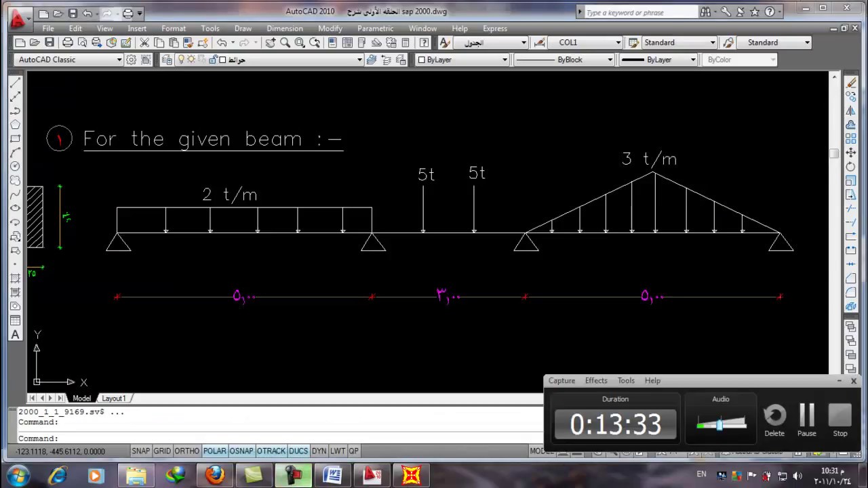Select the Circle draw tool
The width and height of the screenshot is (868, 488).
[15, 166]
